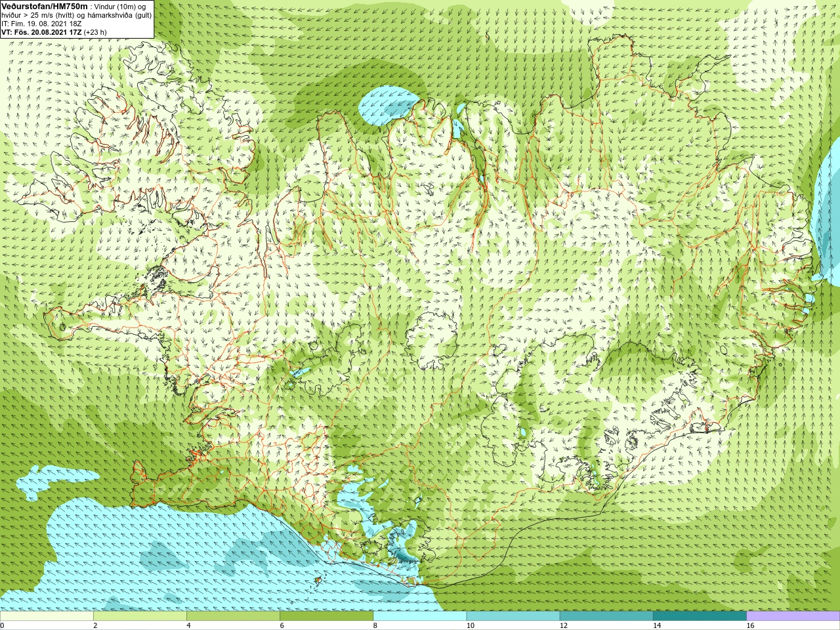Select the purple above-16 m/s swatch
Viewport: 840px width, 630px height.
tap(793, 616)
